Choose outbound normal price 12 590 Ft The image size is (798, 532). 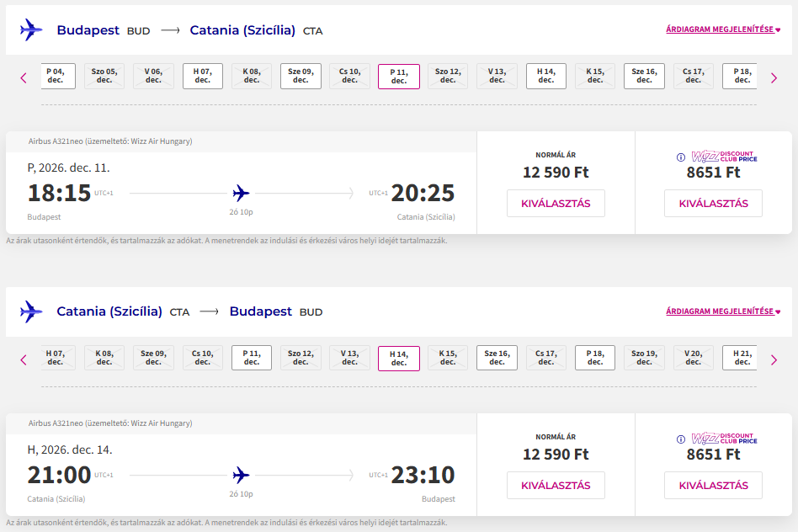[x=556, y=203]
